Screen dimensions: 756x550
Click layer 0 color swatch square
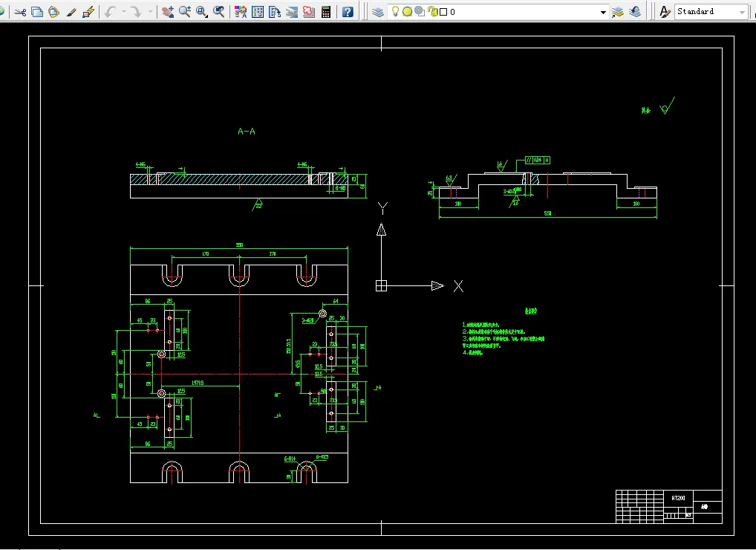pyautogui.click(x=443, y=12)
